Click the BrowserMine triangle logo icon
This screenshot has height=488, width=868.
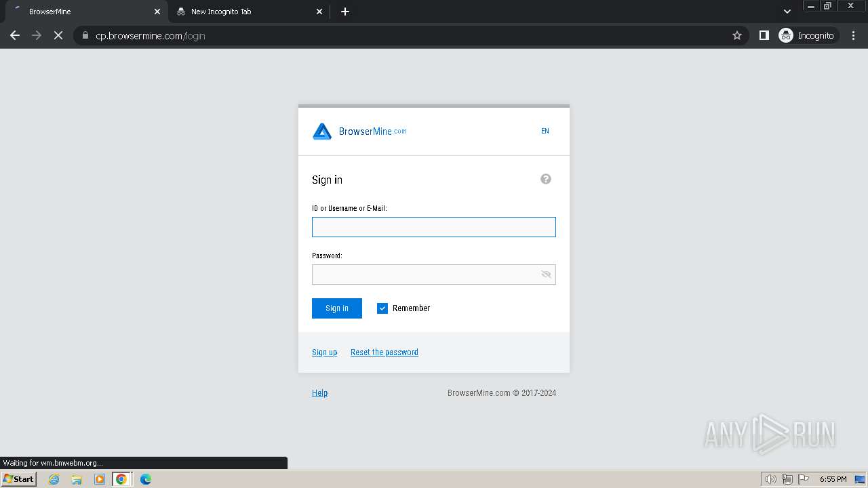pyautogui.click(x=322, y=131)
